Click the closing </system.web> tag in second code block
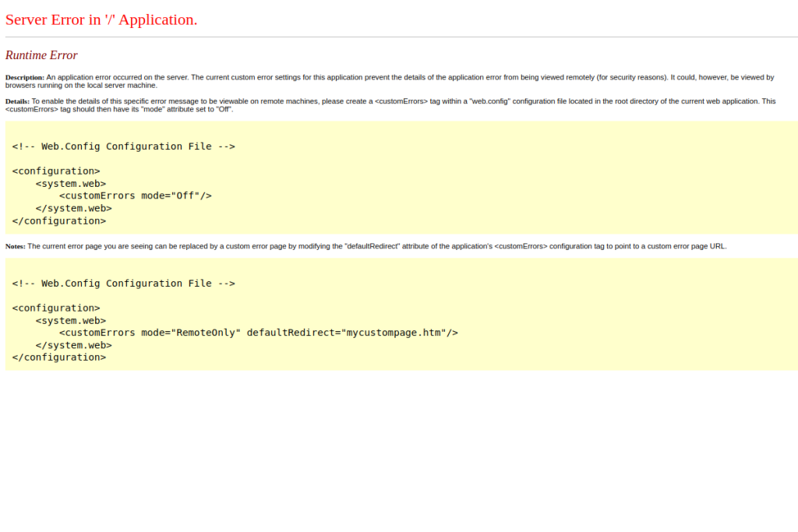This screenshot has width=798, height=532. [74, 345]
